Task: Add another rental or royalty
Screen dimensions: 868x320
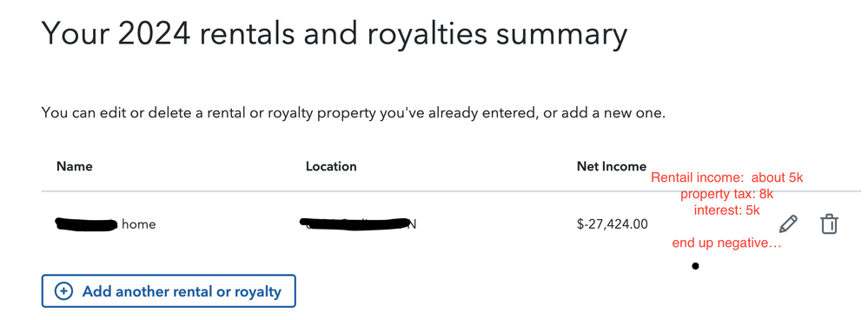Action: tap(169, 291)
